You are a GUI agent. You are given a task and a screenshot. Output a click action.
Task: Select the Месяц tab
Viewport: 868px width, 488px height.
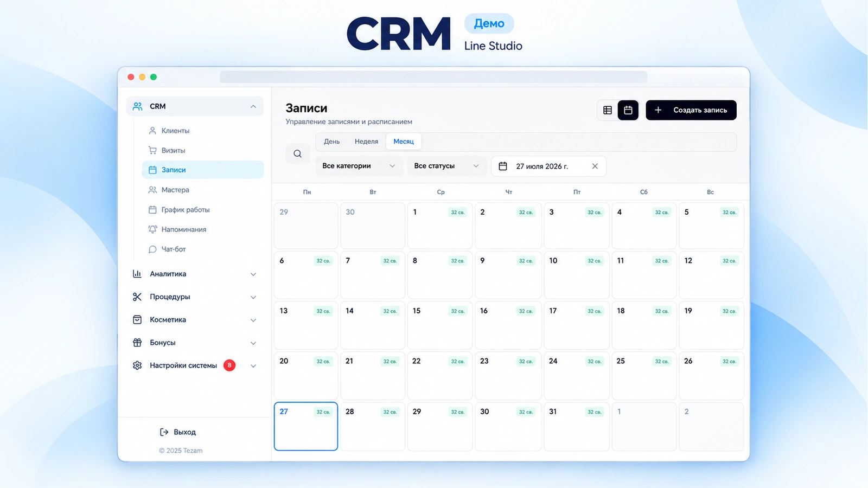404,142
